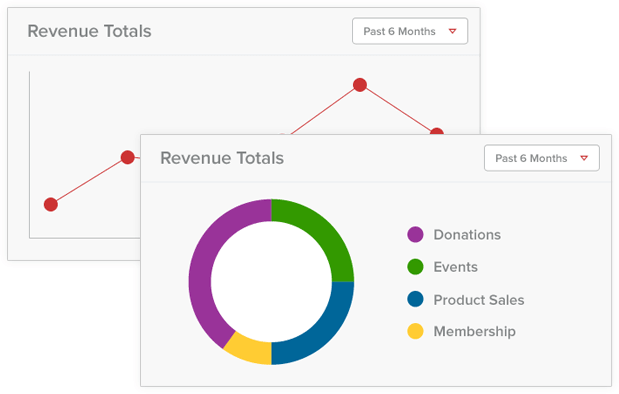
Task: Click the green Events legend dot
Action: pos(415,267)
